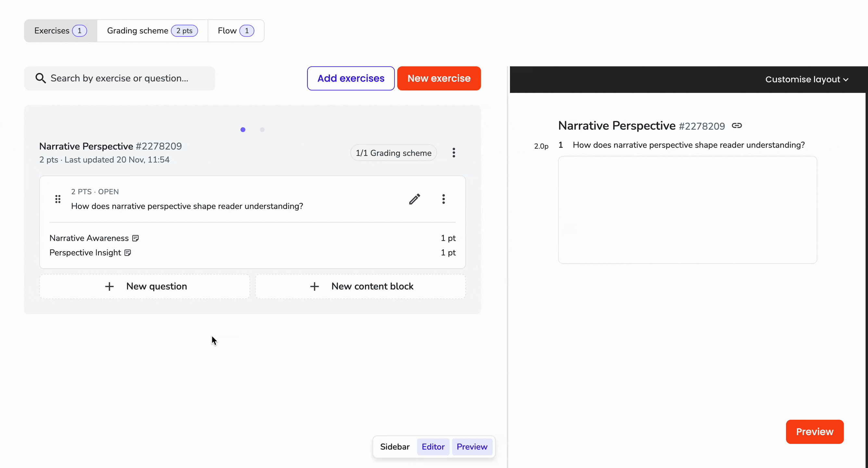
Task: Add a New question
Action: (145, 287)
